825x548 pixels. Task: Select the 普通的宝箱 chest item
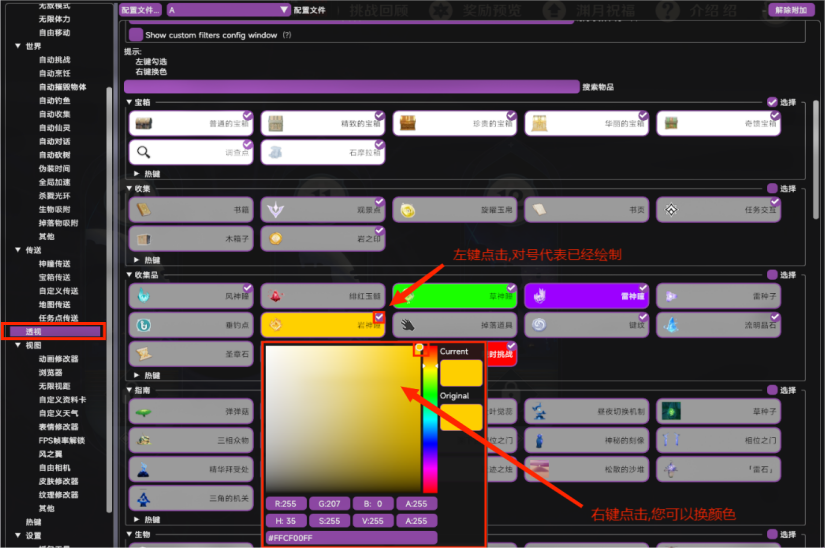pyautogui.click(x=190, y=123)
